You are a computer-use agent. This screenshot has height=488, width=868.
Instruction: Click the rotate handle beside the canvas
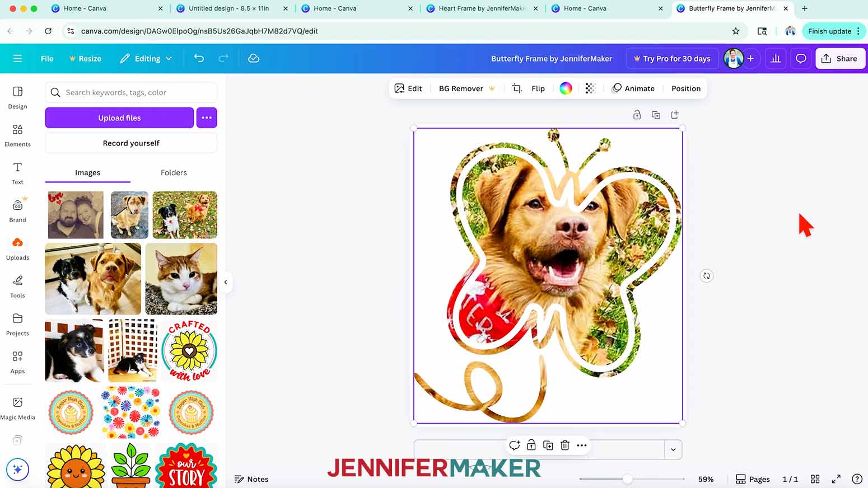[707, 276]
